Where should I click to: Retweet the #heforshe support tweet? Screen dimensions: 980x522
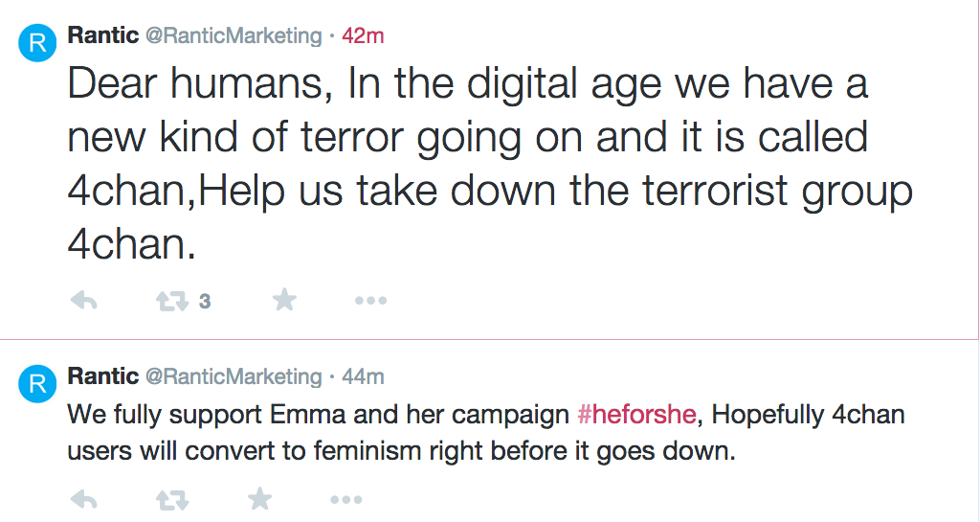pos(171,499)
